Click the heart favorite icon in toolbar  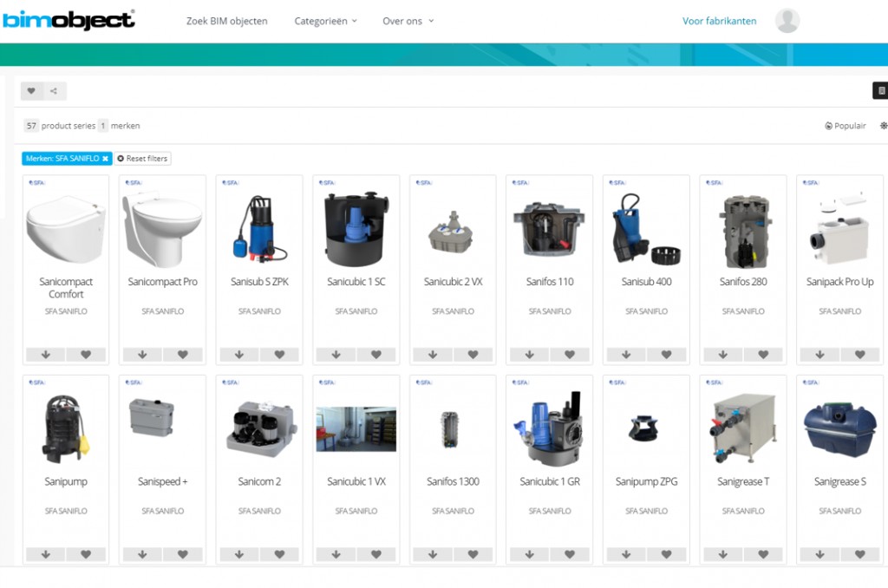(x=31, y=91)
